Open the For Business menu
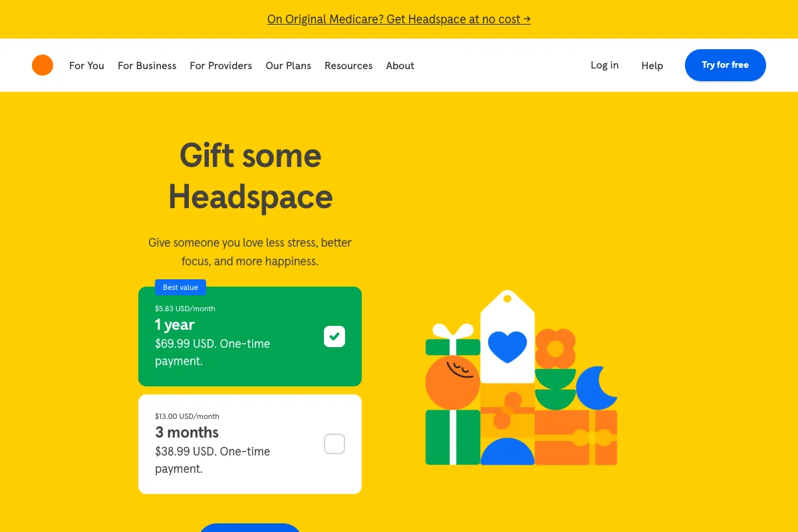798x532 pixels. (147, 65)
